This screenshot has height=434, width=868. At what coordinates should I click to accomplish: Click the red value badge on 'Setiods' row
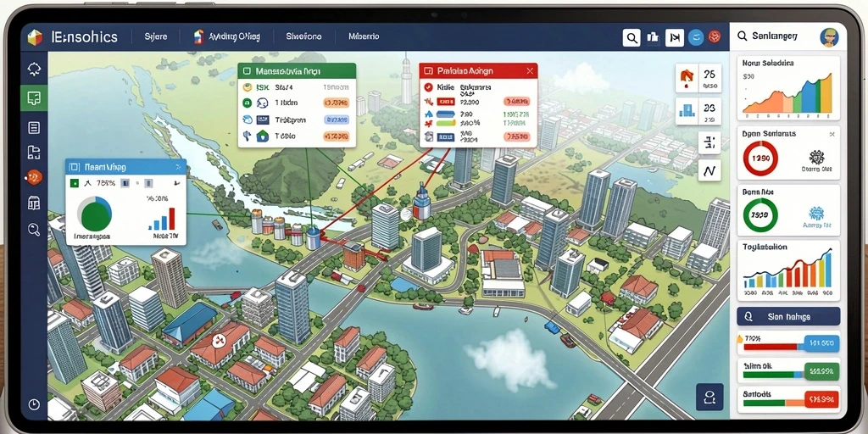(821, 398)
